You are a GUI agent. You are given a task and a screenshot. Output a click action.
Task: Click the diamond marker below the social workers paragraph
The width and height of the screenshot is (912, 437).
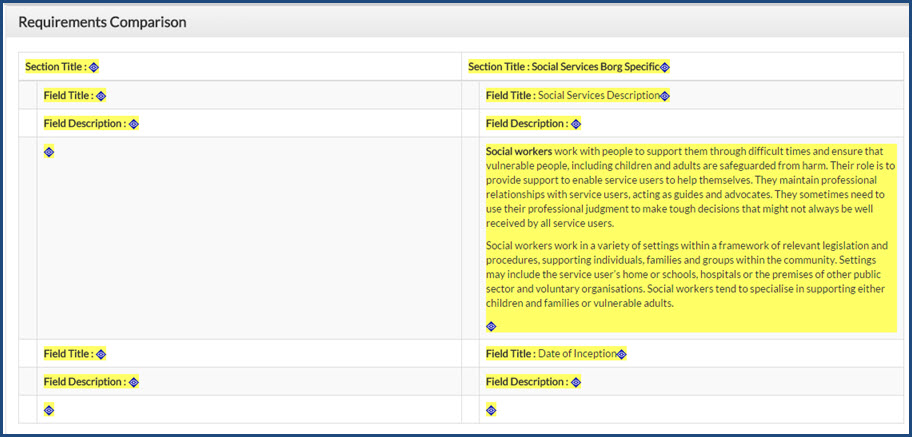pyautogui.click(x=491, y=326)
